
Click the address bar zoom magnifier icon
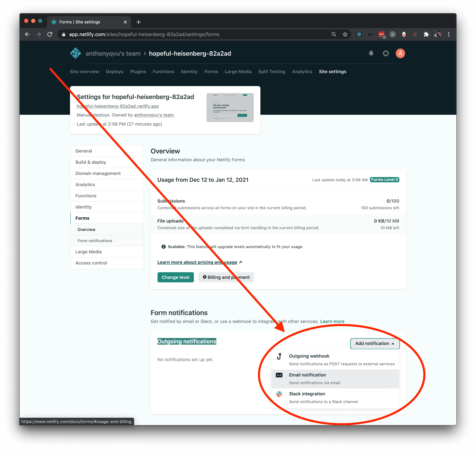click(334, 34)
